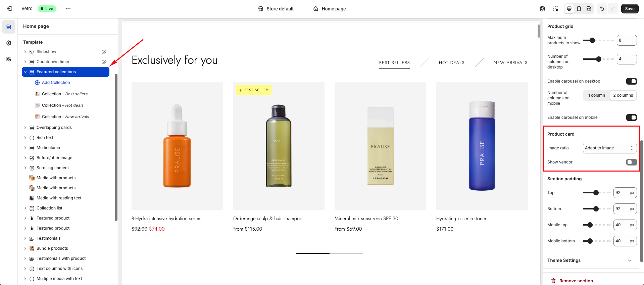
Task: Enable the Show vendor toggle
Action: pyautogui.click(x=631, y=162)
